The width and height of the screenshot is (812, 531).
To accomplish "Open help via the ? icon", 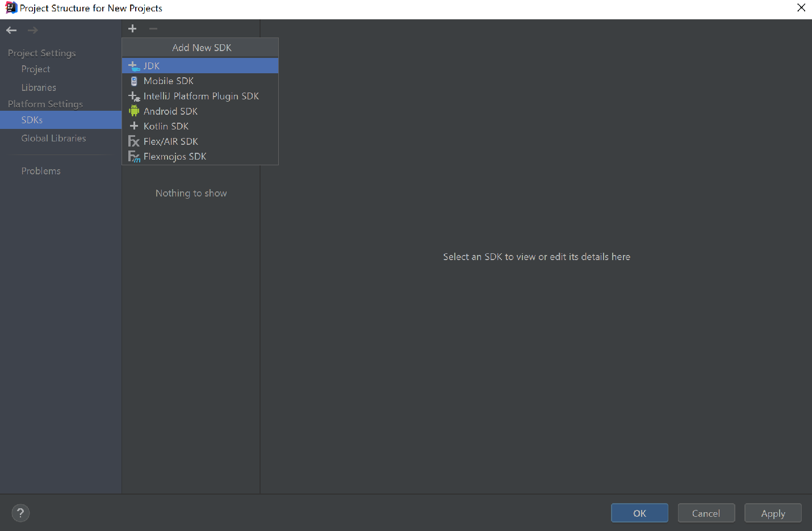I will 20,513.
